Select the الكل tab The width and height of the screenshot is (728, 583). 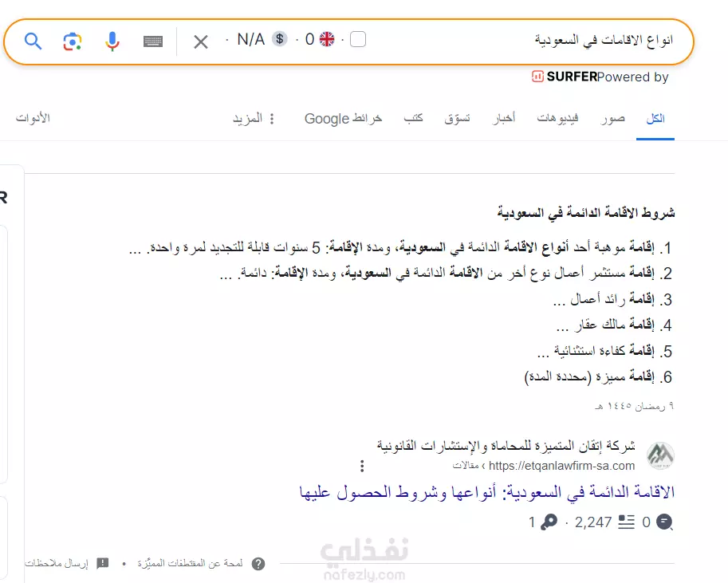click(x=655, y=119)
